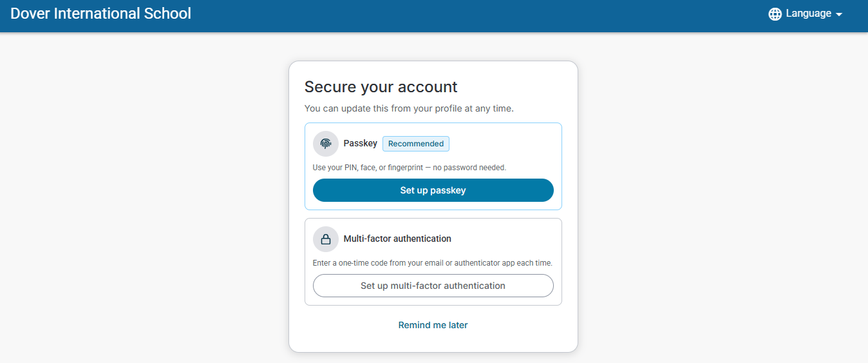The width and height of the screenshot is (868, 363).
Task: Click the globe icon in the header
Action: tap(775, 14)
